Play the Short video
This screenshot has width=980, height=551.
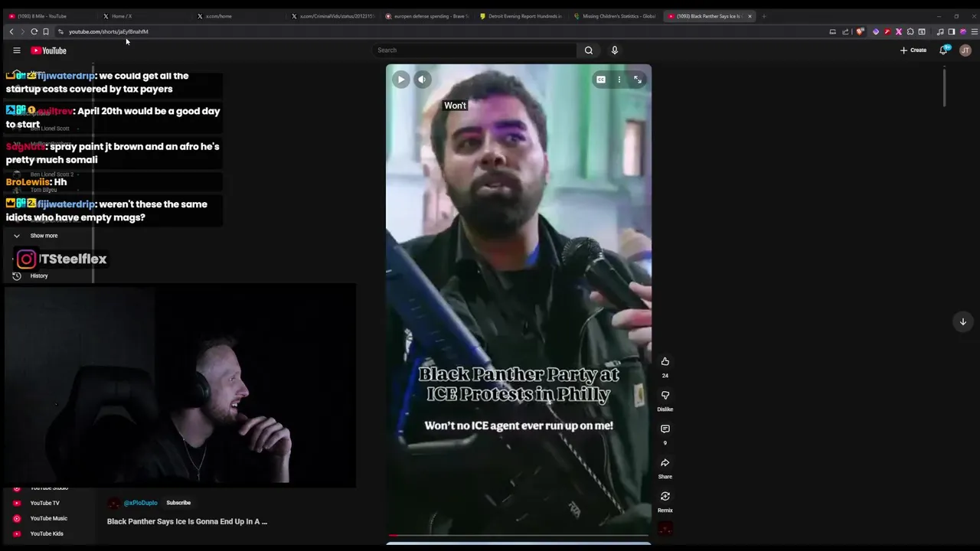[x=400, y=80]
